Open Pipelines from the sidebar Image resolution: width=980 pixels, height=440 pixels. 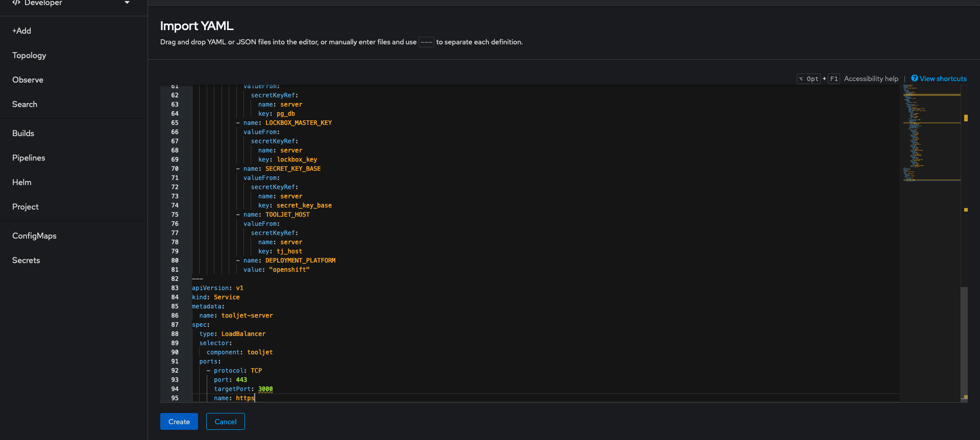(x=29, y=158)
